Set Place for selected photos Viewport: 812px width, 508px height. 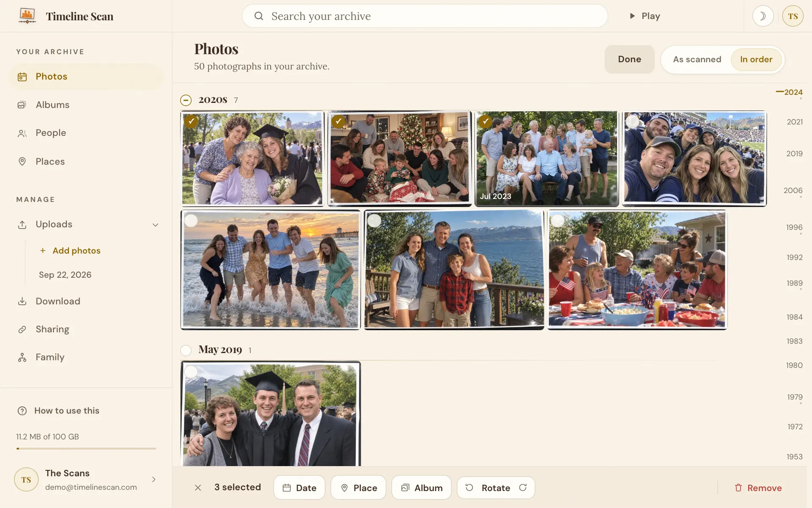point(359,488)
